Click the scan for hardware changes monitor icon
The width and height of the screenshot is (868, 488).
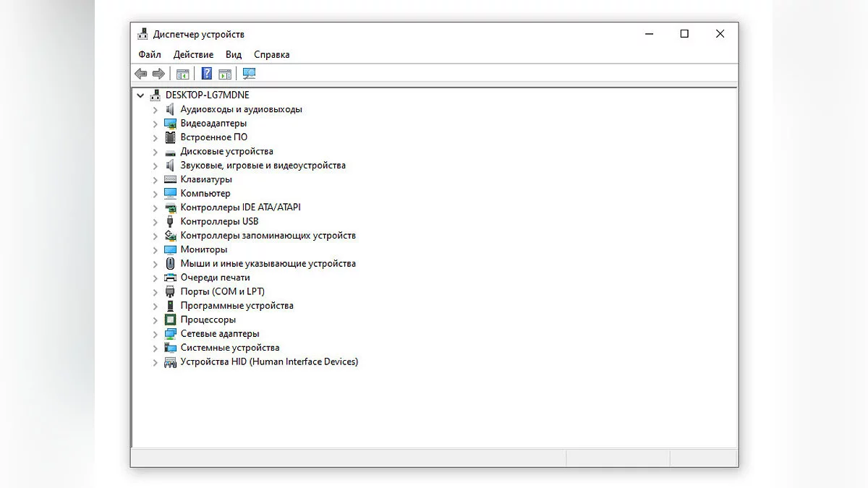[249, 74]
